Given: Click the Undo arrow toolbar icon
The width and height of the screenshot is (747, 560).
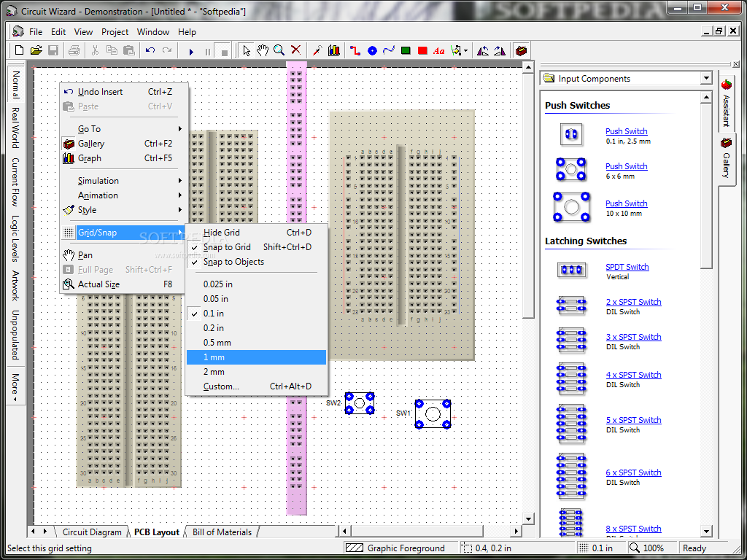Looking at the screenshot, I should (x=150, y=50).
